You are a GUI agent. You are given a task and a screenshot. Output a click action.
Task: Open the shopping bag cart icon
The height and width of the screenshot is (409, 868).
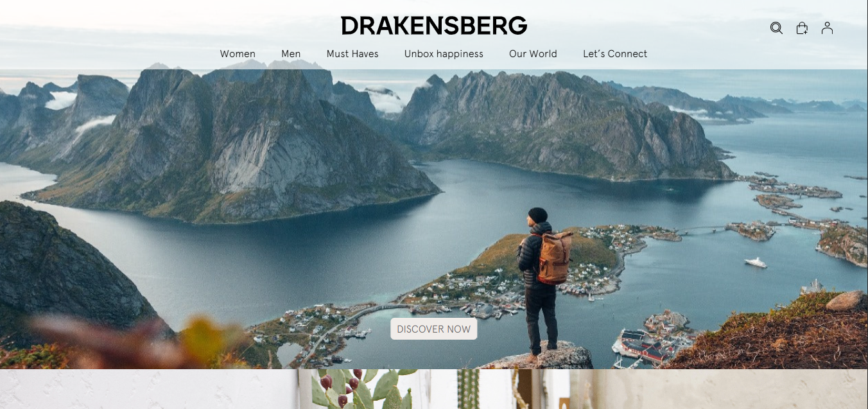coord(802,28)
